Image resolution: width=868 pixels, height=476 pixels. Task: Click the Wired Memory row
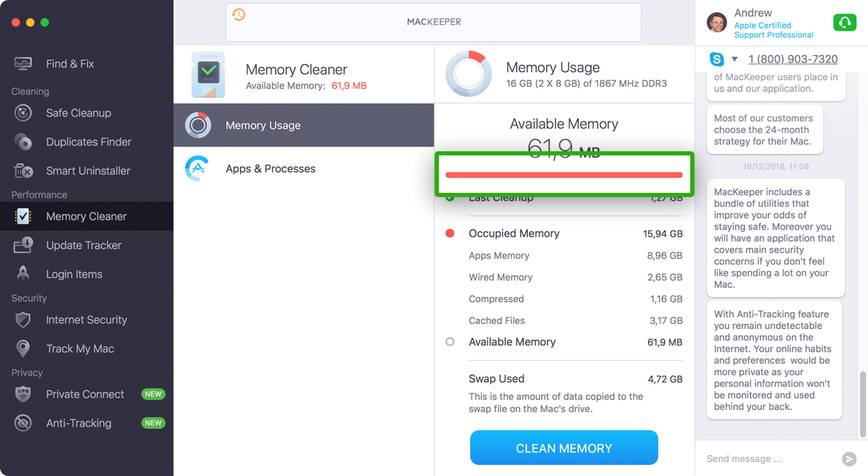[x=576, y=277]
